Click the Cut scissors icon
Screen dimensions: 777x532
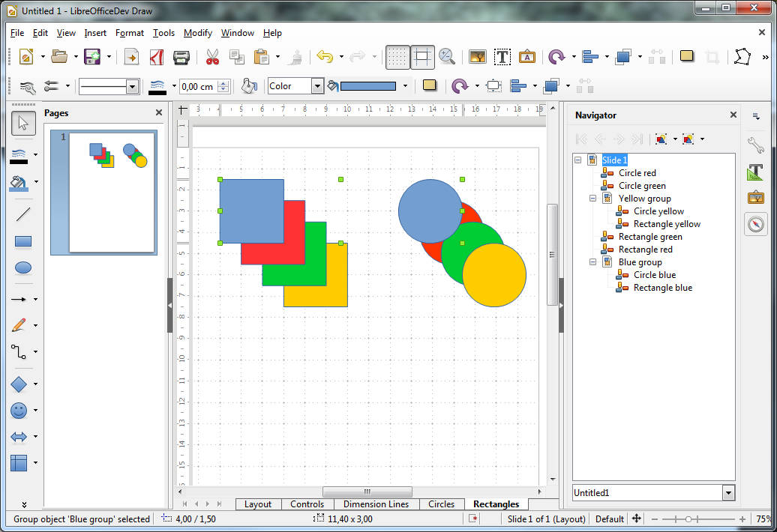pyautogui.click(x=212, y=57)
